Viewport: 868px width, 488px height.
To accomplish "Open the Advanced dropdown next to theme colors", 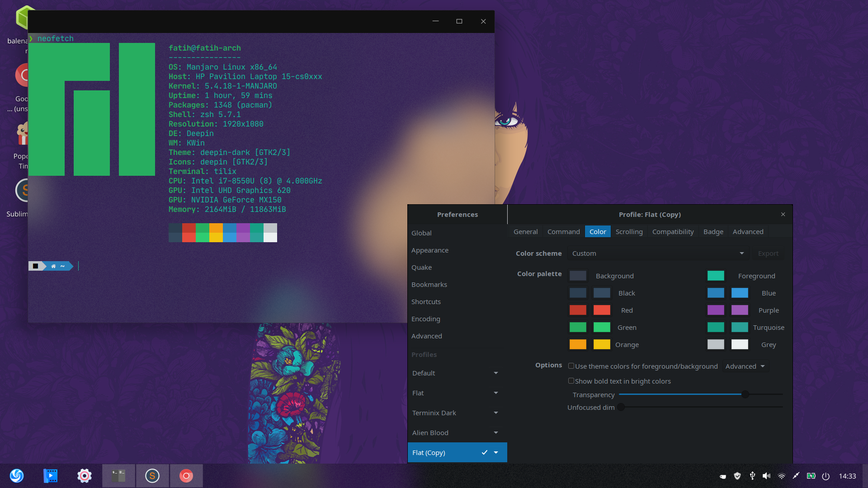I will pos(745,366).
